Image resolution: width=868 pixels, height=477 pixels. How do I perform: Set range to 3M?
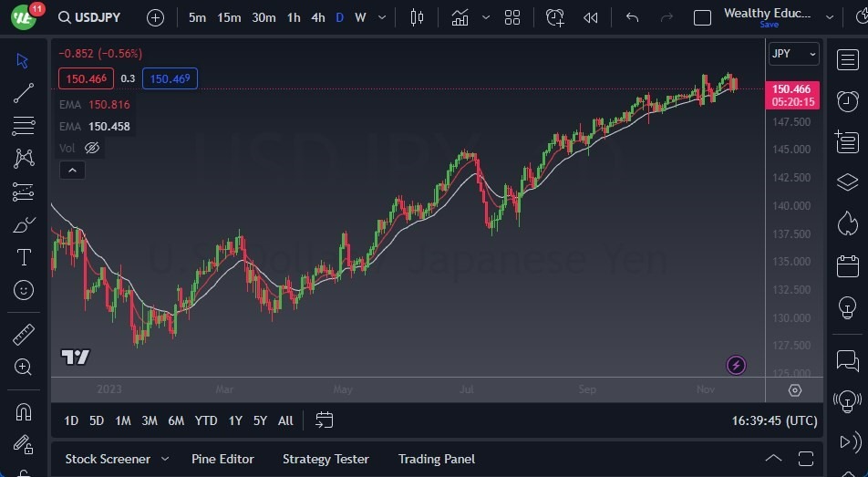click(149, 420)
